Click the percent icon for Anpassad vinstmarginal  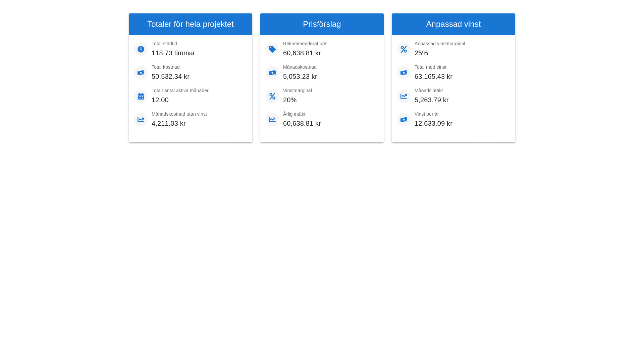point(404,49)
